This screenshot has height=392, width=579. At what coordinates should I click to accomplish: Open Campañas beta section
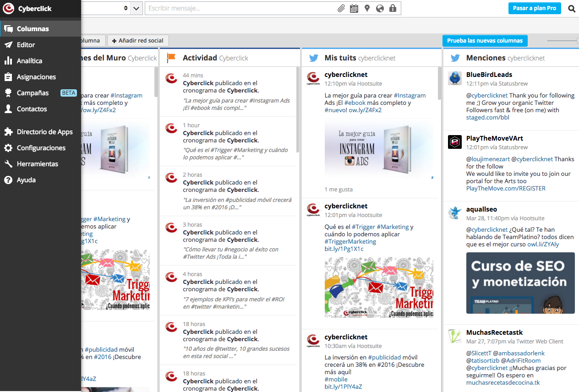point(40,93)
